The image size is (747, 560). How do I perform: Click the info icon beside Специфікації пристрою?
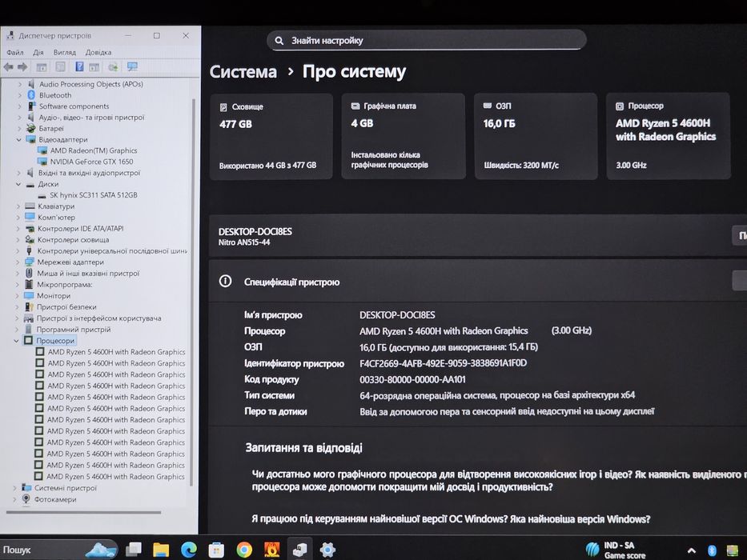click(x=225, y=282)
